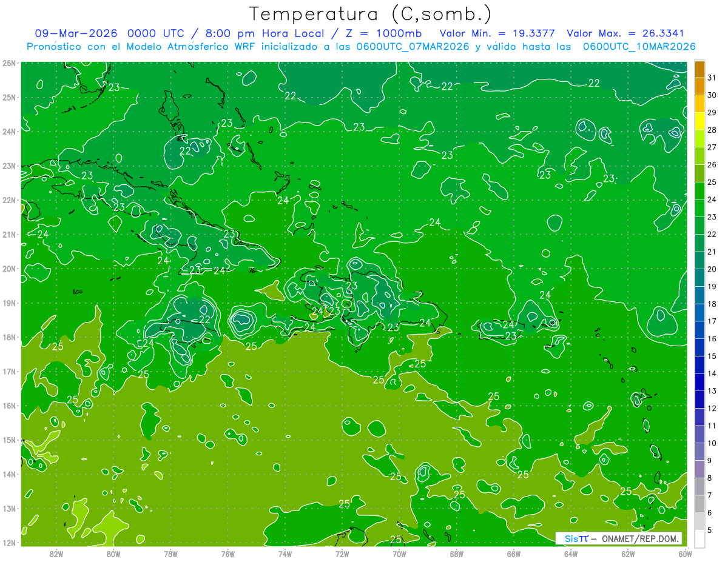Click legend value '12'
The height and width of the screenshot is (562, 728).
(712, 408)
